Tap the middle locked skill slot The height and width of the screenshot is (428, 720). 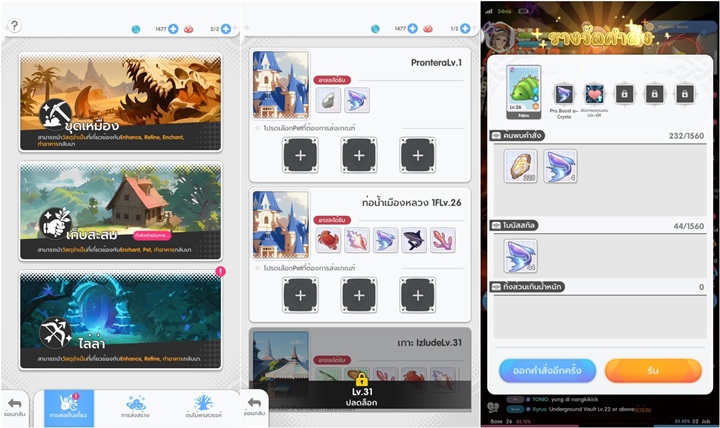coord(654,94)
